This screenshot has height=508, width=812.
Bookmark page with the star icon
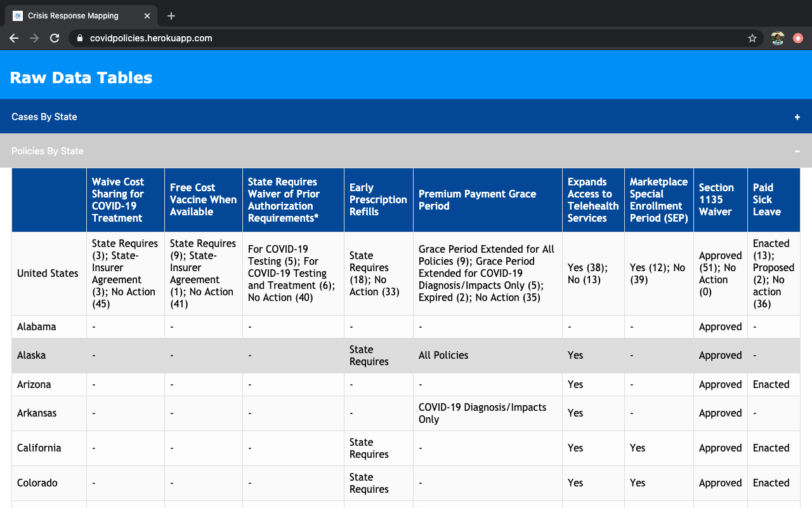[752, 38]
